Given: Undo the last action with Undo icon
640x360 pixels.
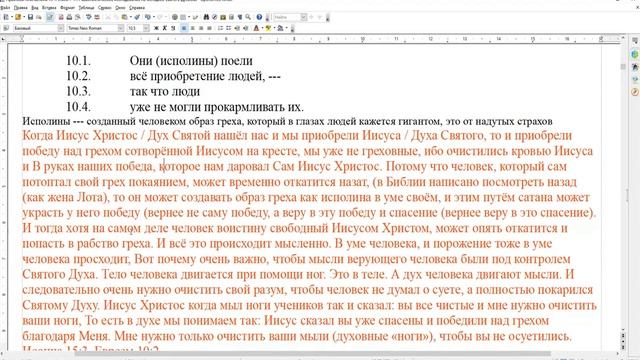Looking at the screenshot, I should point(148,17).
